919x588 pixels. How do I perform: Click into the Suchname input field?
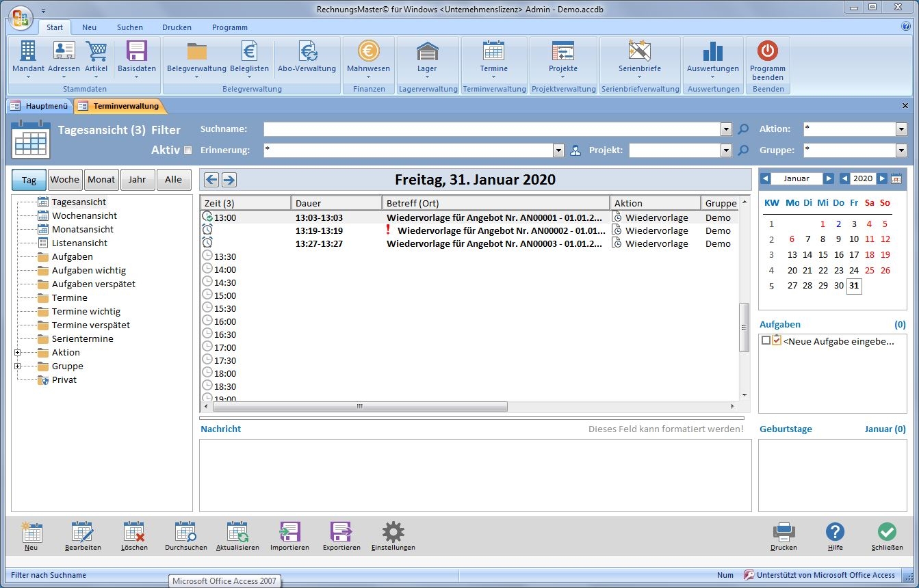point(492,129)
